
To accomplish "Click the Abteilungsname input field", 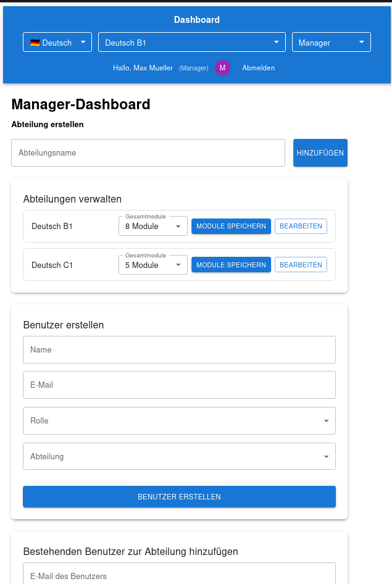I will pos(148,152).
